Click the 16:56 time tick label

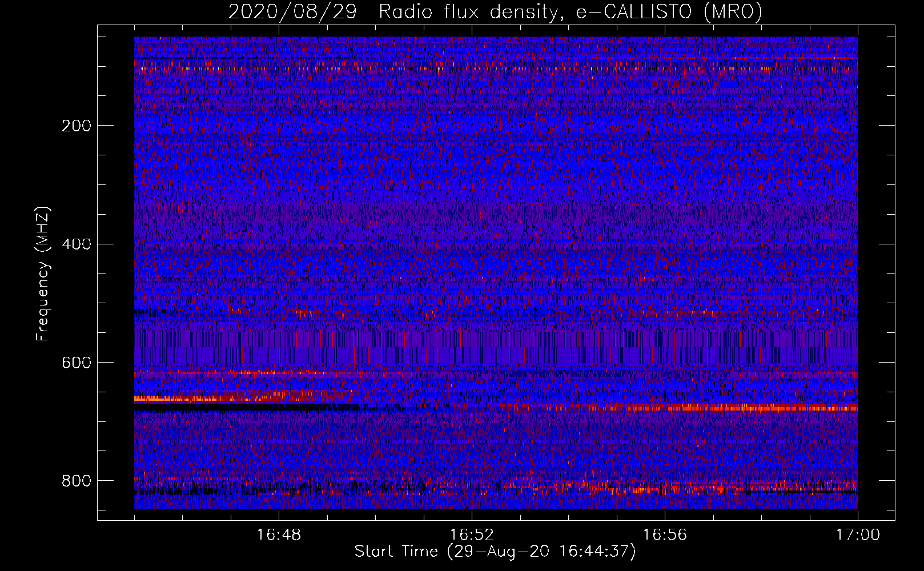(x=665, y=535)
